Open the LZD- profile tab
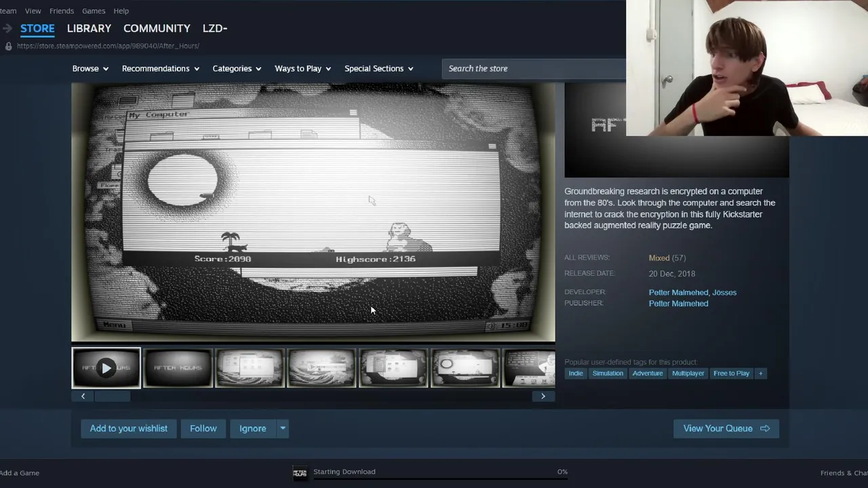Screen dimensions: 868x488 click(215, 28)
